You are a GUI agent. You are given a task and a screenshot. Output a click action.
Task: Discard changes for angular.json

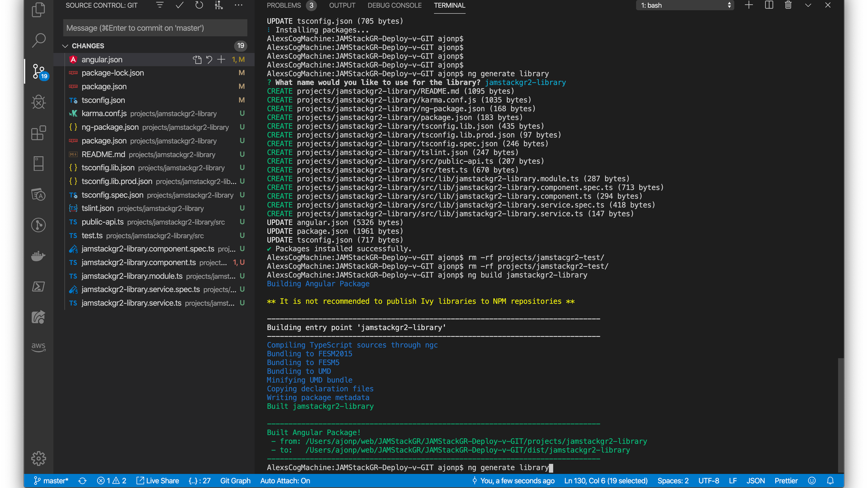tap(209, 60)
